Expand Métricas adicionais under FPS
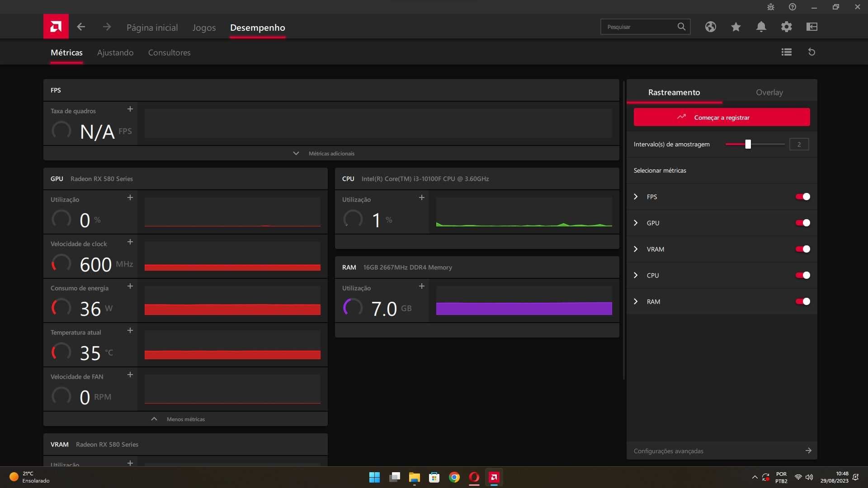 (x=331, y=153)
